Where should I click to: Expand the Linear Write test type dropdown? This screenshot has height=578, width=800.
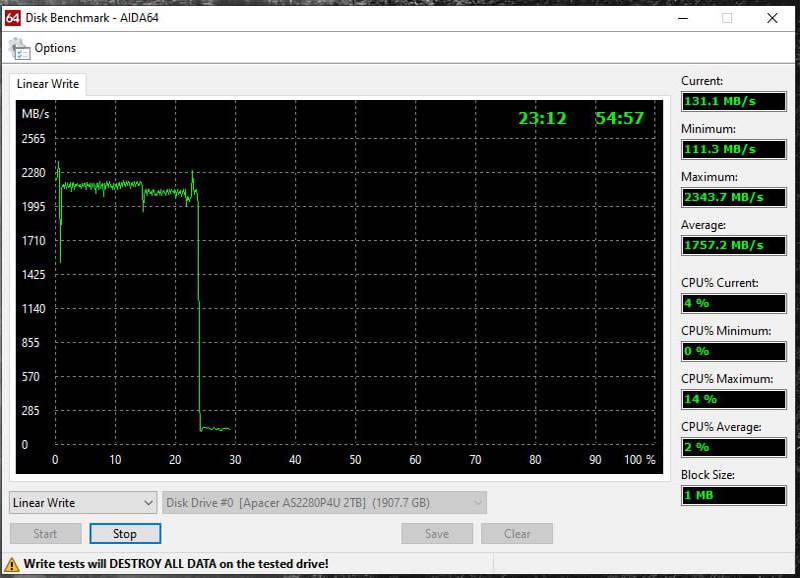(83, 502)
